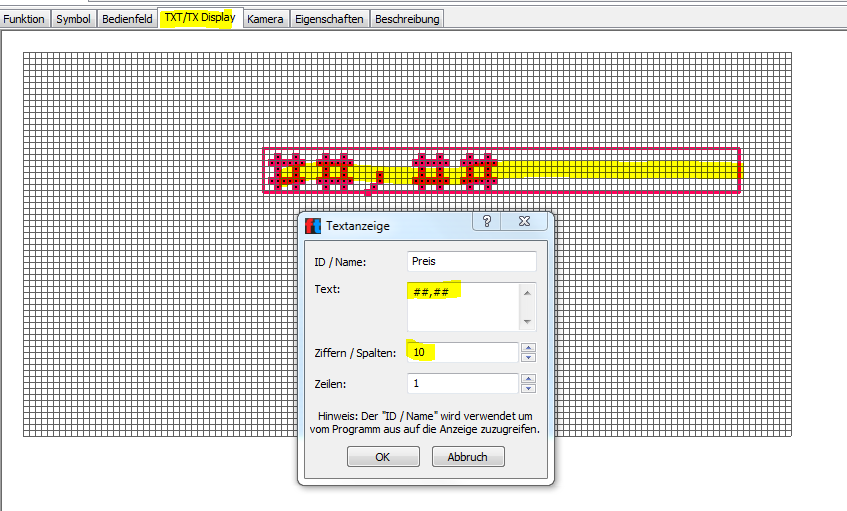Decrease the Ziffern / Spalten value
This screenshot has width=847, height=511.
[x=529, y=357]
